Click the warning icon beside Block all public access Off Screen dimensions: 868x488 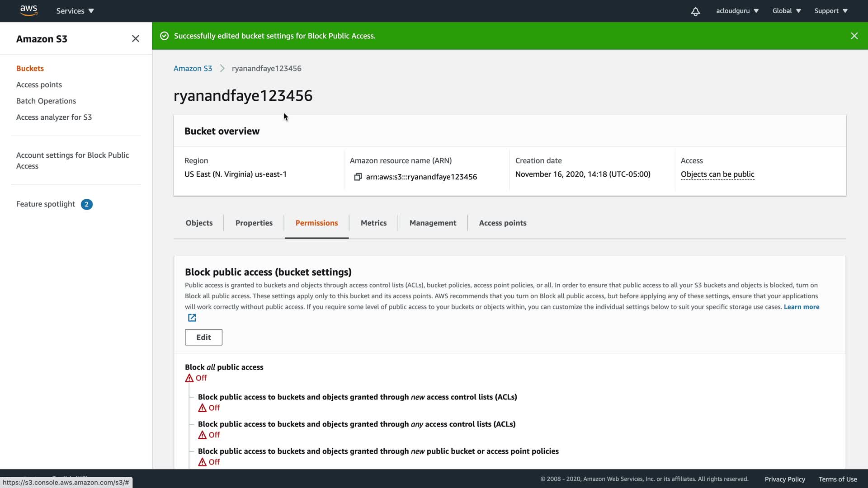click(189, 378)
